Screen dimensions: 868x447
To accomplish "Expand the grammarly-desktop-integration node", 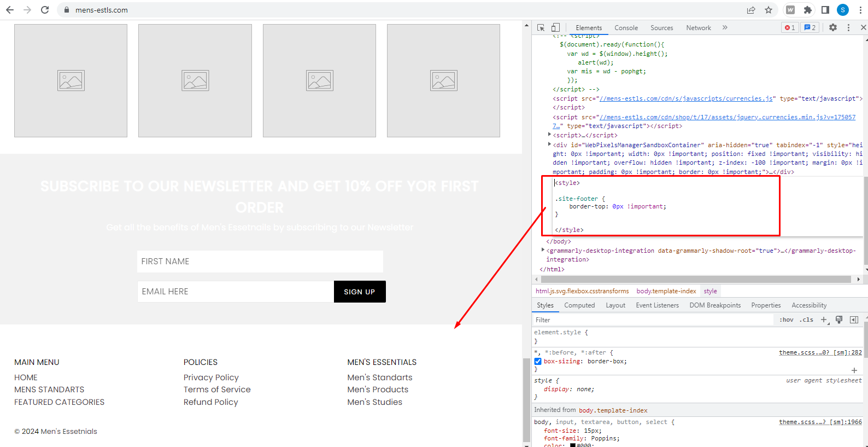I will coord(543,250).
